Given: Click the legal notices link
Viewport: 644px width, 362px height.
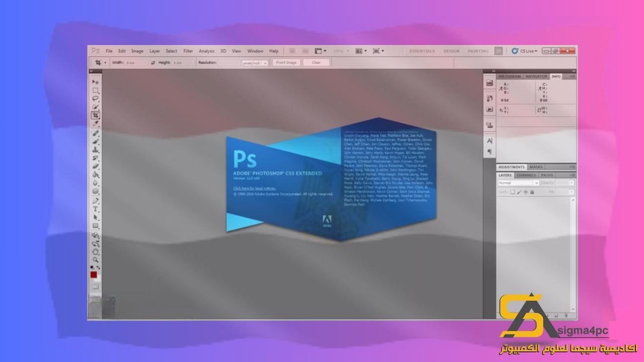Looking at the screenshot, I should pos(255,188).
